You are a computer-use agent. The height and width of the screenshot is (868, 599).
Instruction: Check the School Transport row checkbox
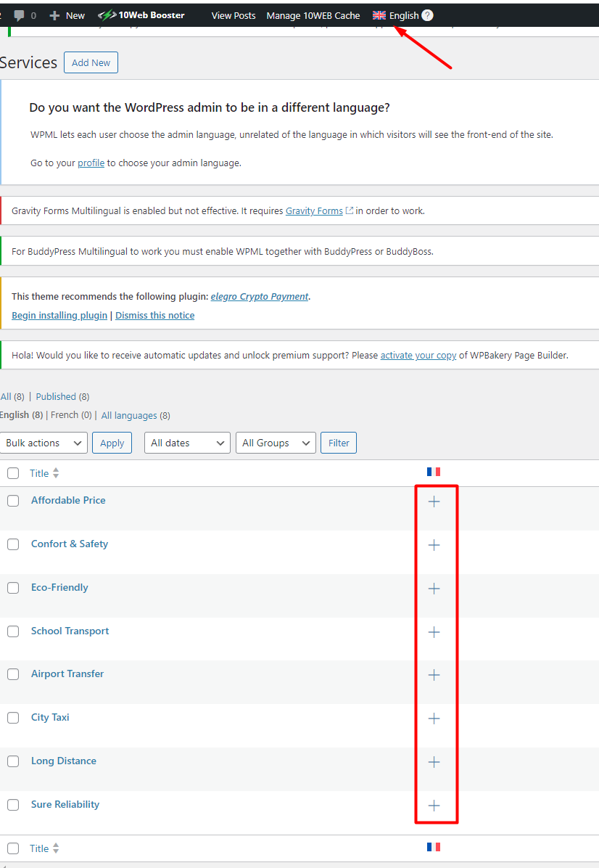[x=13, y=631]
